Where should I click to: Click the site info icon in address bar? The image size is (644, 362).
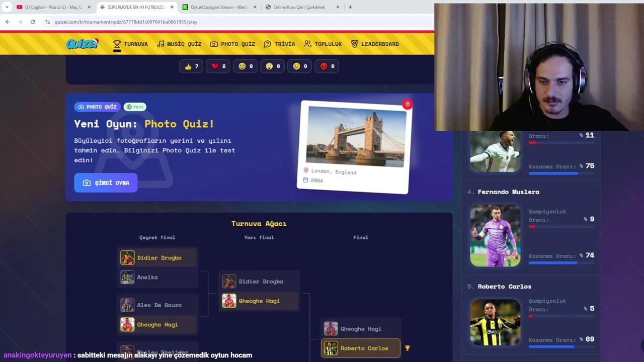pyautogui.click(x=48, y=22)
